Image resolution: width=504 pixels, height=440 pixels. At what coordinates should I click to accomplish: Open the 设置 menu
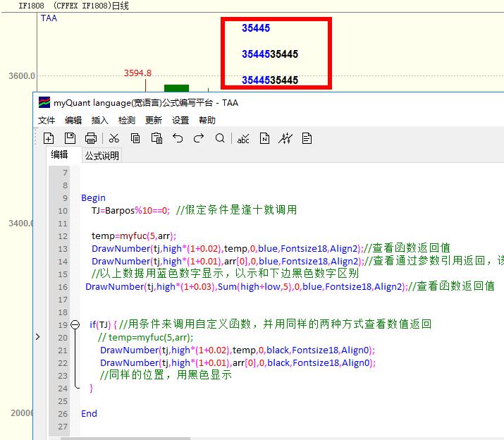pyautogui.click(x=180, y=121)
